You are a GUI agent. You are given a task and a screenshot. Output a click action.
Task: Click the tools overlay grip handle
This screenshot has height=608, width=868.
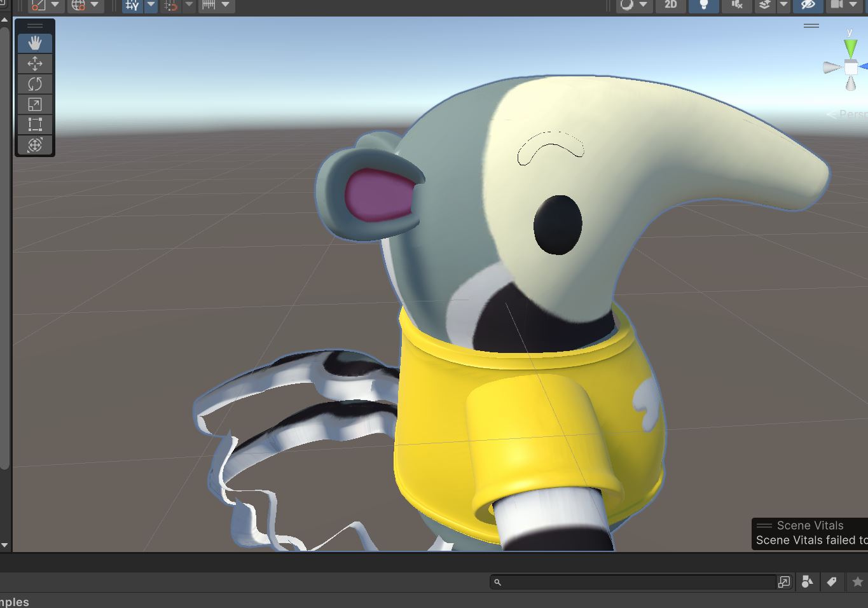(x=35, y=26)
